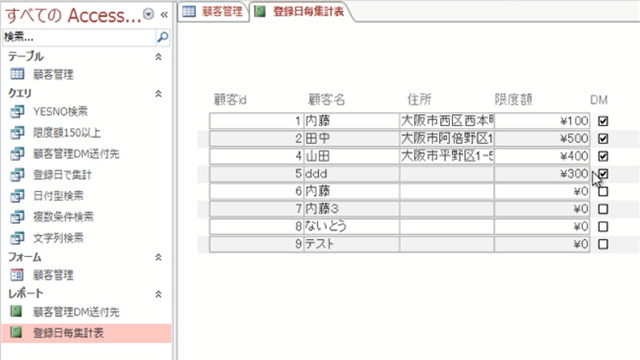Check the DM checkbox for テスト row
640x360 pixels.
coord(603,244)
